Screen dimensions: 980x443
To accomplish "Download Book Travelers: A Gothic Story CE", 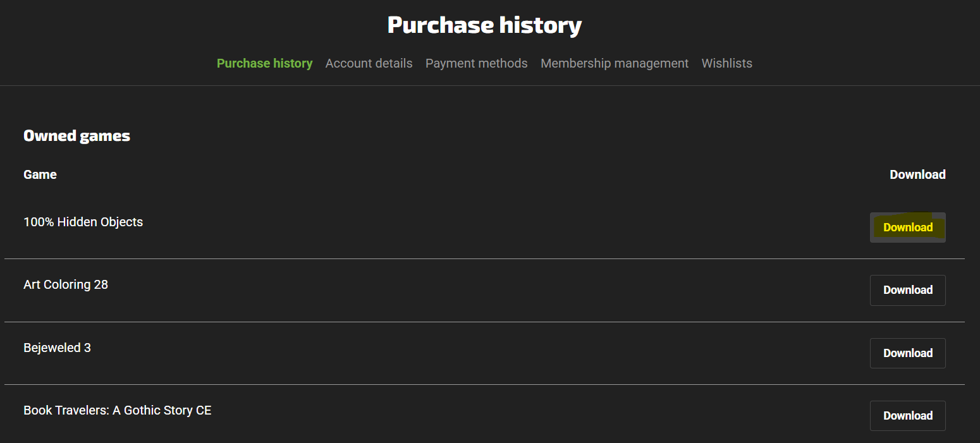I will coord(908,416).
